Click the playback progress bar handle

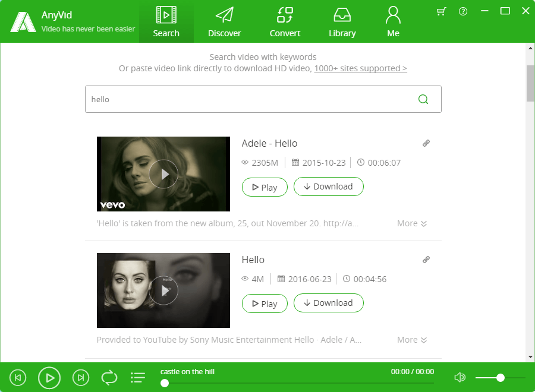pyautogui.click(x=165, y=383)
